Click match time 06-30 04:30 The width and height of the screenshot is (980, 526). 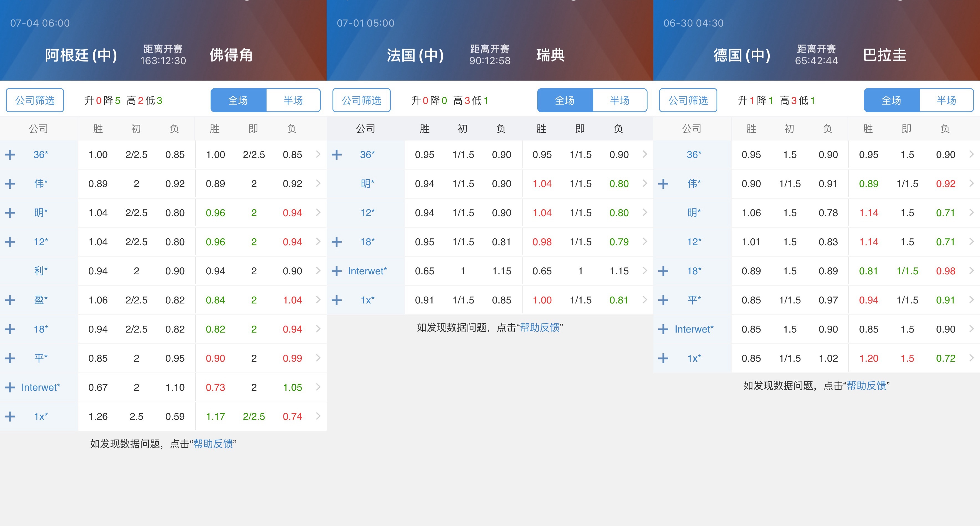pyautogui.click(x=694, y=23)
